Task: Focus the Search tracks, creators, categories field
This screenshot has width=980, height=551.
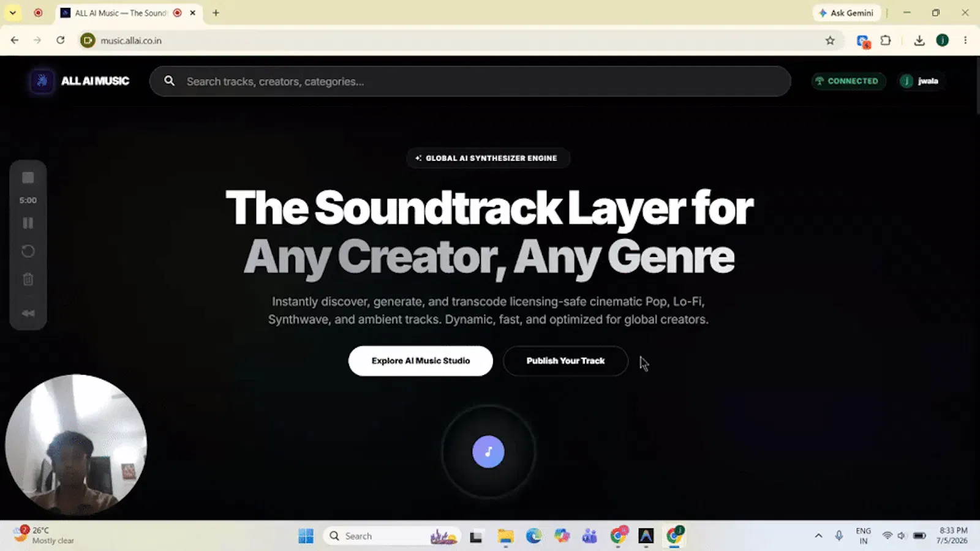Action: (470, 81)
